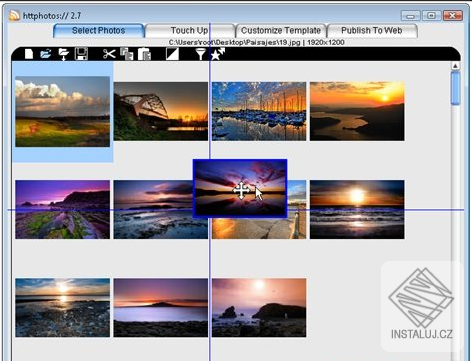
Task: Select the cloudy green meadow thumbnail
Action: pyautogui.click(x=62, y=112)
